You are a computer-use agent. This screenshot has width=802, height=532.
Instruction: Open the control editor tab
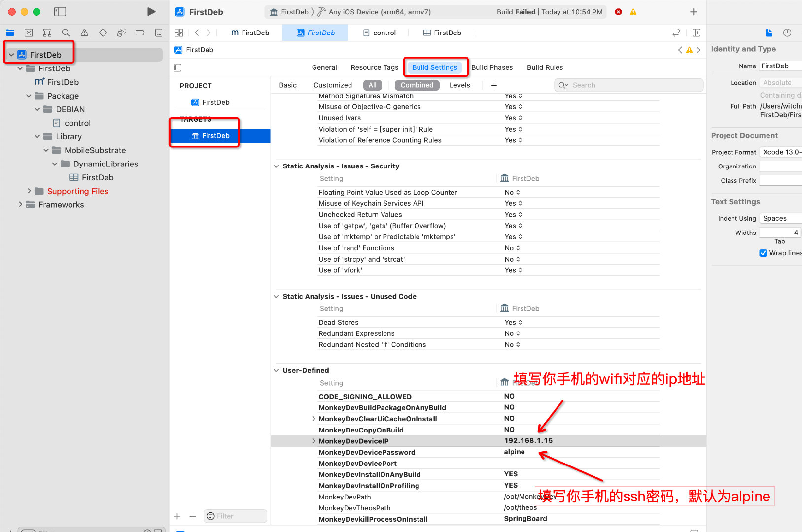(x=379, y=33)
